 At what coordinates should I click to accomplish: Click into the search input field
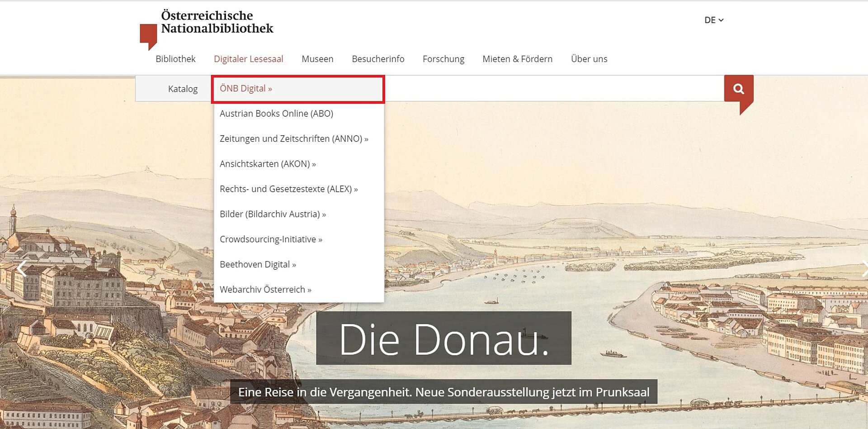pos(554,89)
